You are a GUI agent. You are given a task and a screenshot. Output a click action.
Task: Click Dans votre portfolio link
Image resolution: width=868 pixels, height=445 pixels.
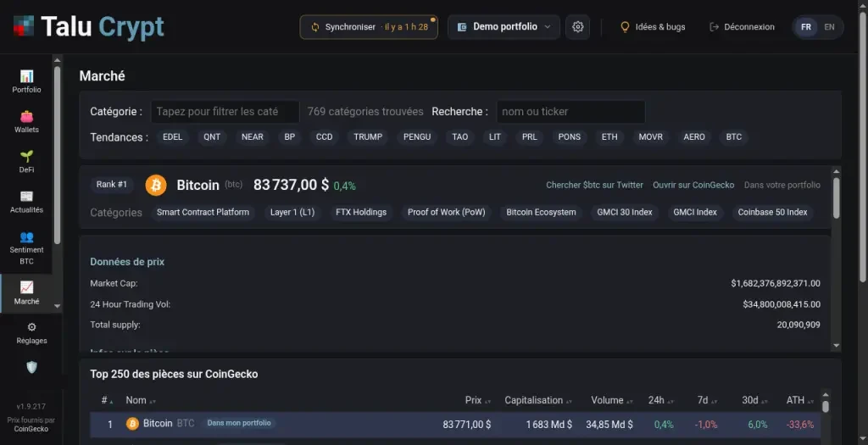point(782,185)
